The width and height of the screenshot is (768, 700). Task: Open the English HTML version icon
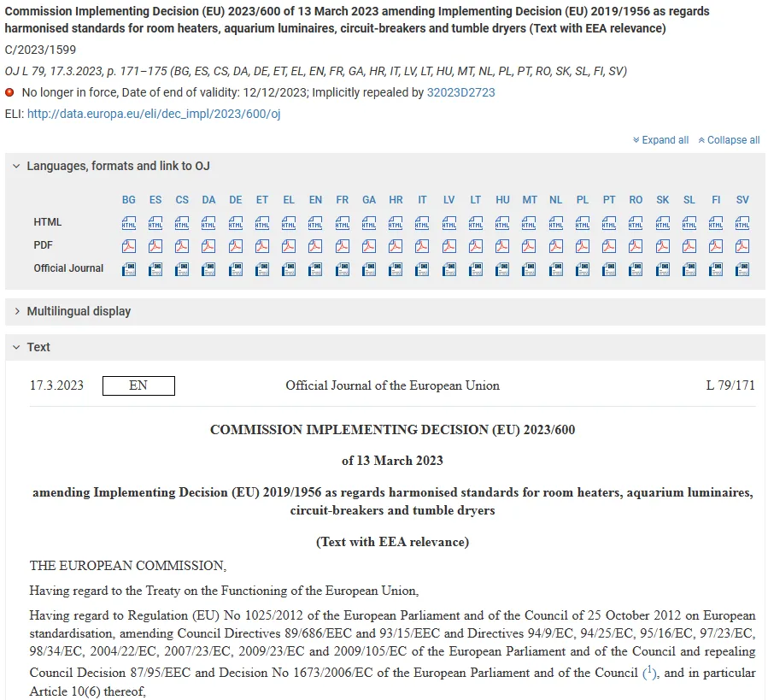(315, 223)
